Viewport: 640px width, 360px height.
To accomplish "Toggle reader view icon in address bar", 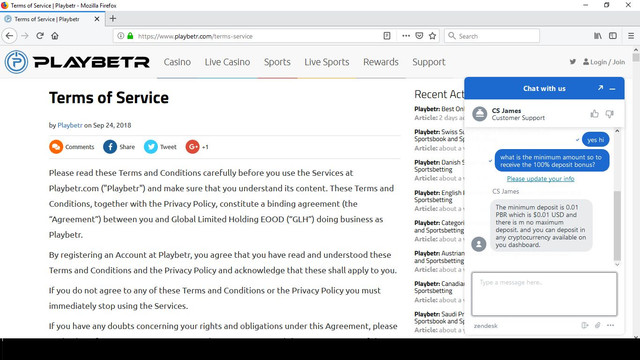I will point(387,36).
